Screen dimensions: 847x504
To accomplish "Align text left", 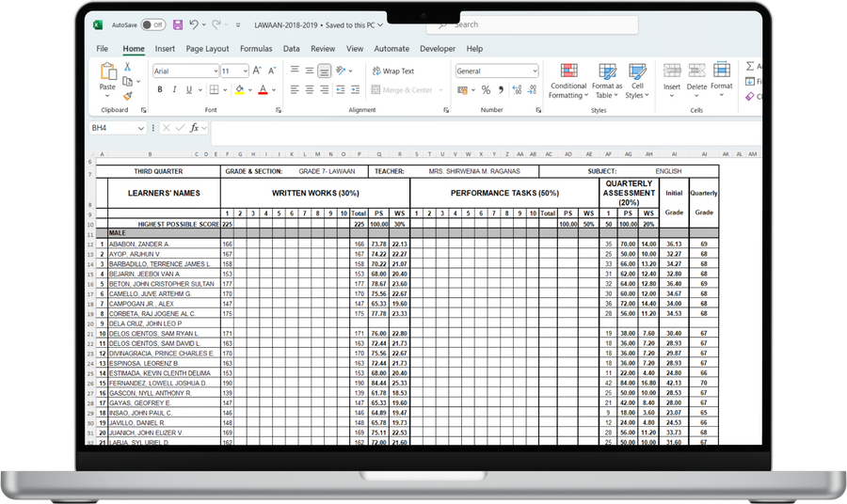I will (x=295, y=89).
